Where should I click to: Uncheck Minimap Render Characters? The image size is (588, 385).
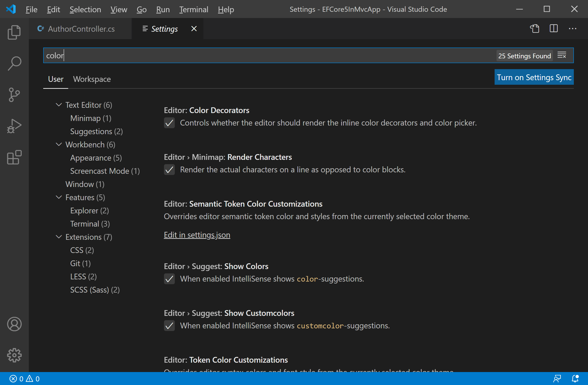[169, 170]
